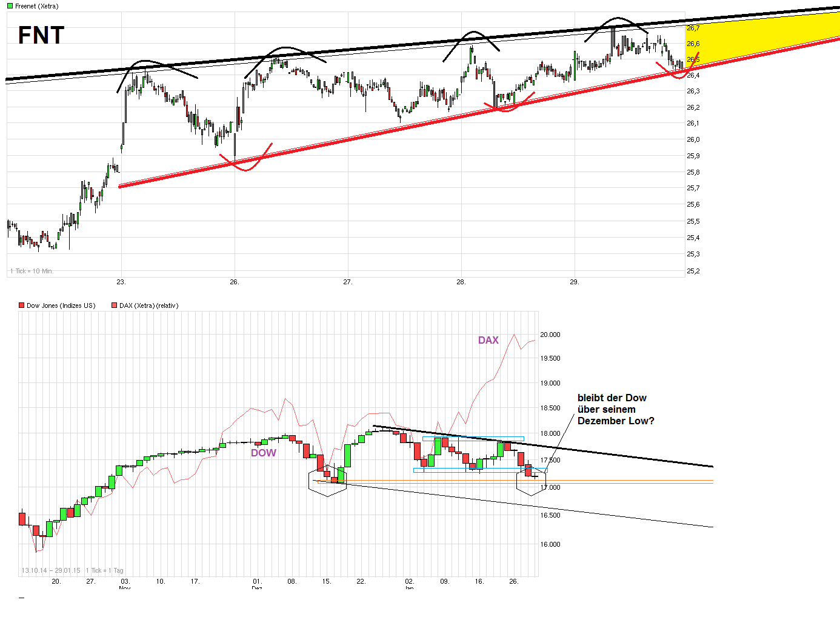Viewport: 840px width, 617px height.
Task: Click the '28.' date label on Freenet chart
Action: tap(461, 282)
